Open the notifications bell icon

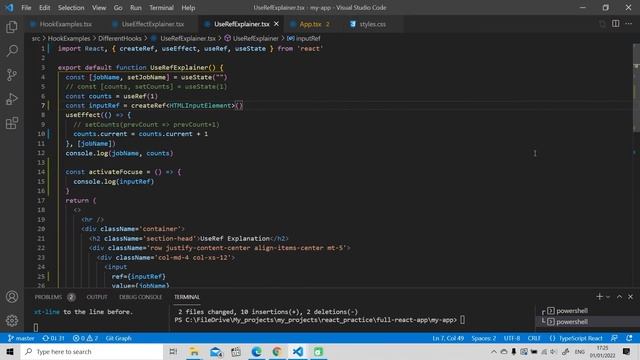point(629,338)
